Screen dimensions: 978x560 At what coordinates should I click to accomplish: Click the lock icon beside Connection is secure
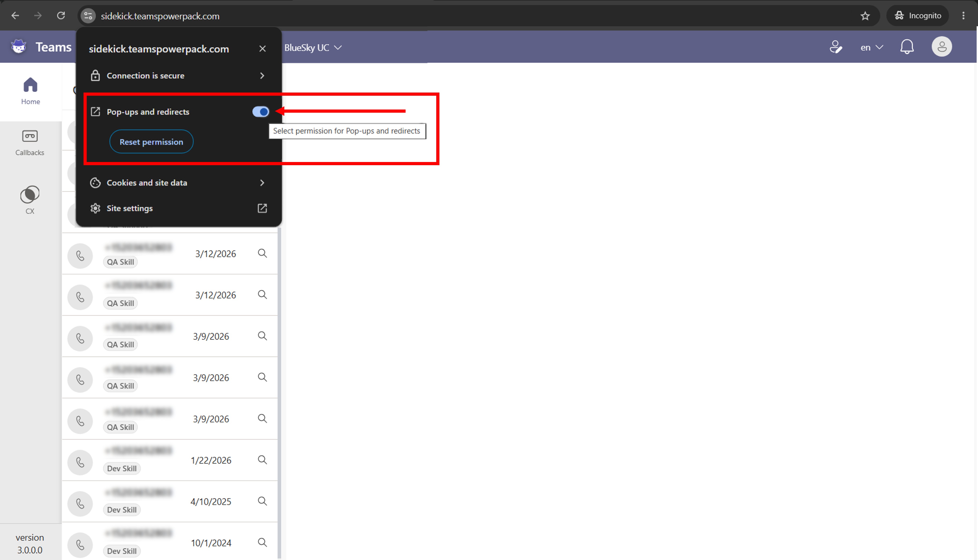95,76
